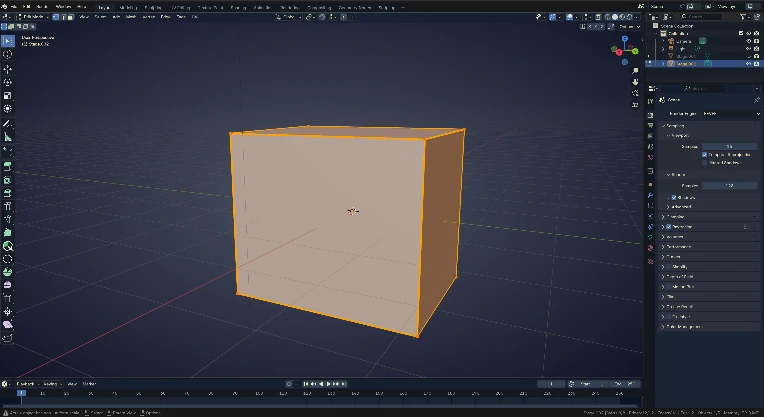Open the Object properties orange square tab

[x=650, y=185]
